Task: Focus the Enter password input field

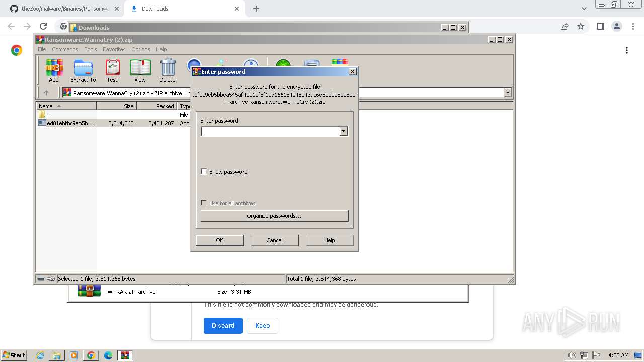Action: (270, 131)
